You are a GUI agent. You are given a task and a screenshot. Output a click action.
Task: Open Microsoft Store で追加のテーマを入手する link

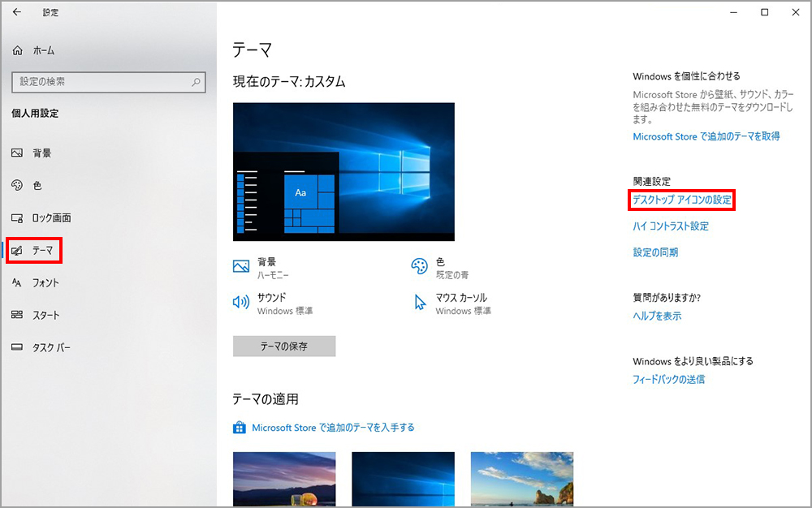333,428
